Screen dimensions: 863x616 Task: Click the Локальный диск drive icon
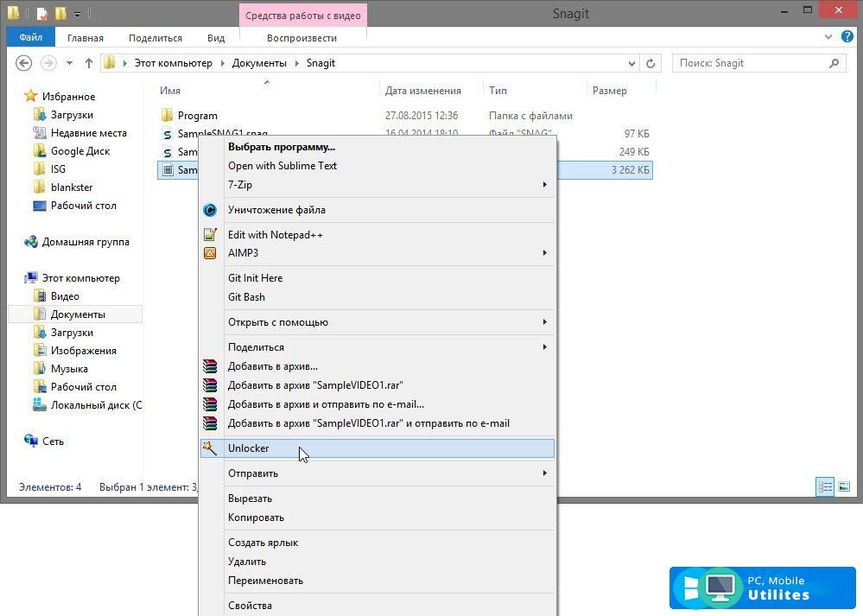click(x=40, y=405)
